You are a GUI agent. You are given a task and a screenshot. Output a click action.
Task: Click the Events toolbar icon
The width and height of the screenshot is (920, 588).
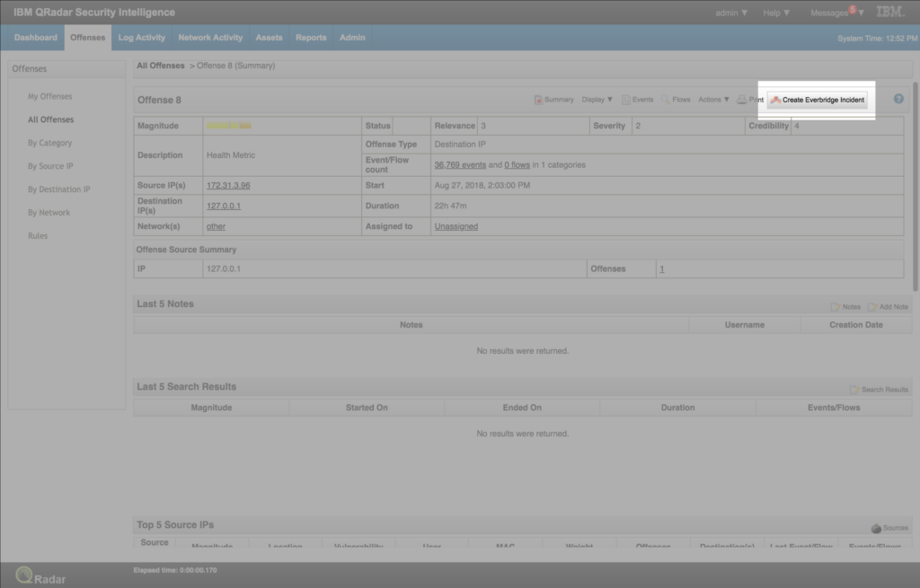tap(637, 100)
